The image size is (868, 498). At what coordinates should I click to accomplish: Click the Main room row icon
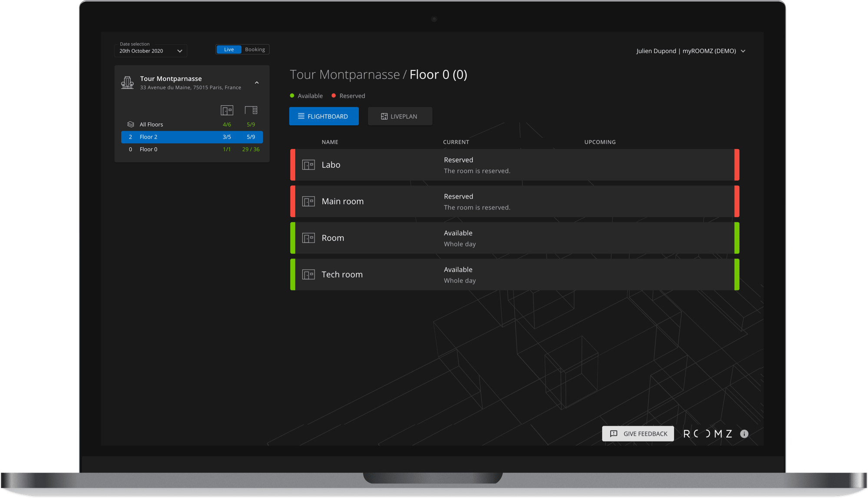(308, 201)
